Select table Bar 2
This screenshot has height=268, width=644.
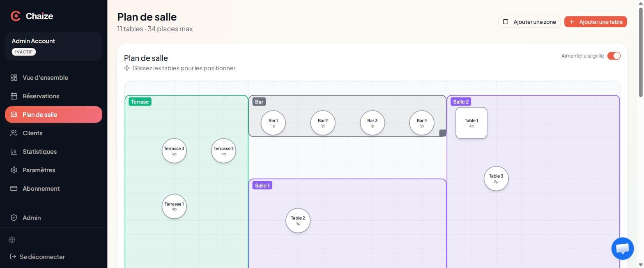(x=323, y=123)
